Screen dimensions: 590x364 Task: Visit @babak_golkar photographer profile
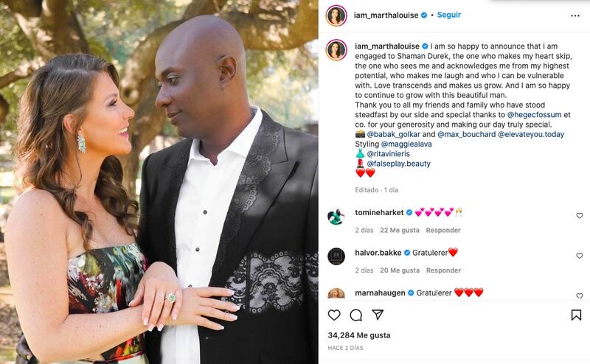coord(394,134)
